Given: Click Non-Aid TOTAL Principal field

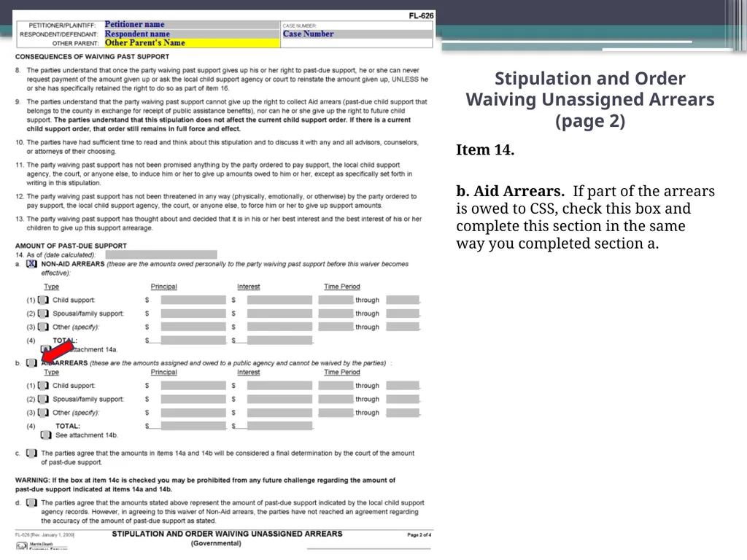Looking at the screenshot, I should coord(193,340).
